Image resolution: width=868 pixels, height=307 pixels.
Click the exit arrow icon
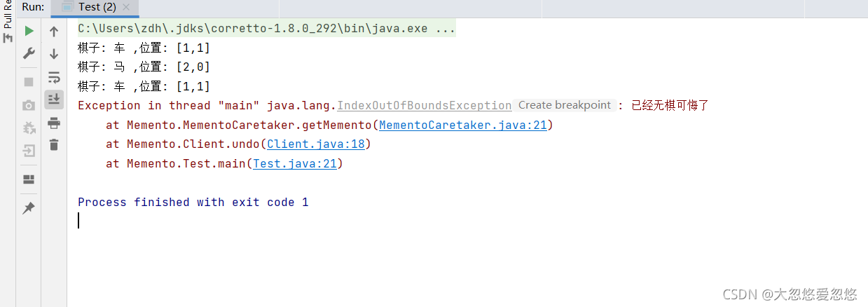pyautogui.click(x=29, y=151)
